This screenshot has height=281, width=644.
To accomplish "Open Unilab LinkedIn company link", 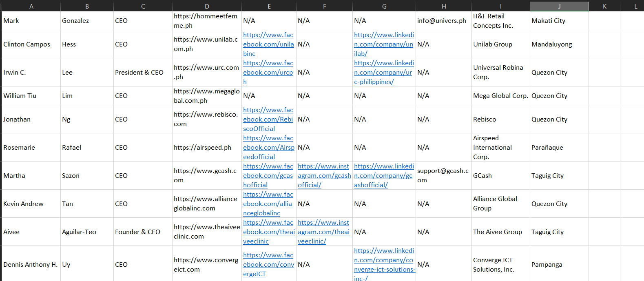I will pyautogui.click(x=384, y=44).
